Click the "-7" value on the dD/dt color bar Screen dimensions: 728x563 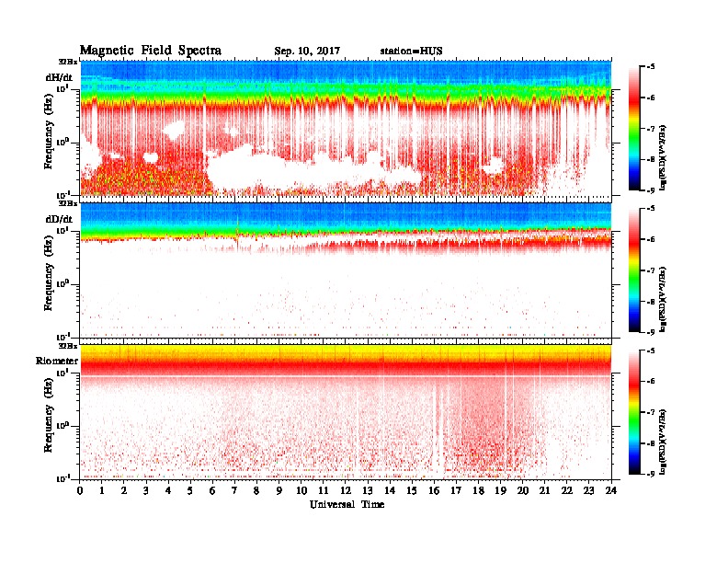point(651,270)
